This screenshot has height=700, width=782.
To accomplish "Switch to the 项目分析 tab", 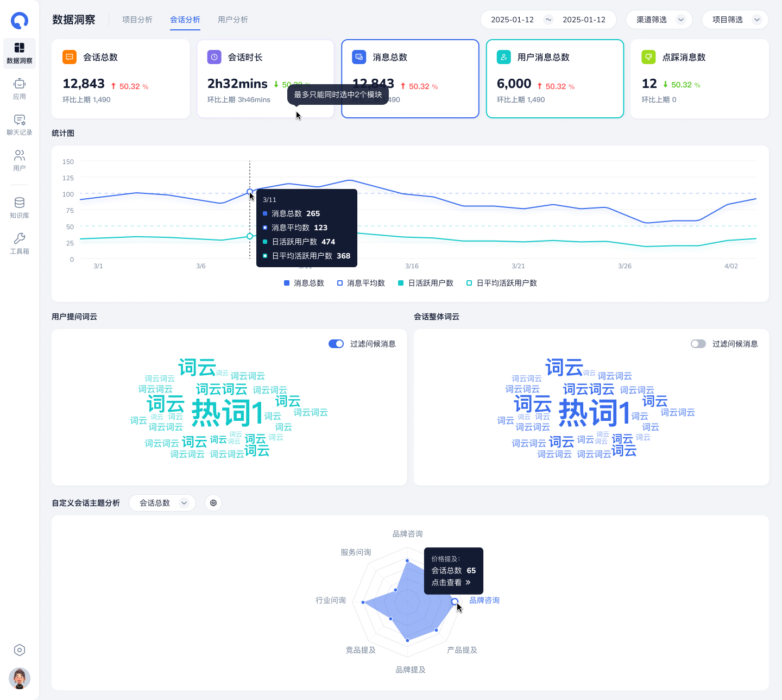I will point(137,20).
